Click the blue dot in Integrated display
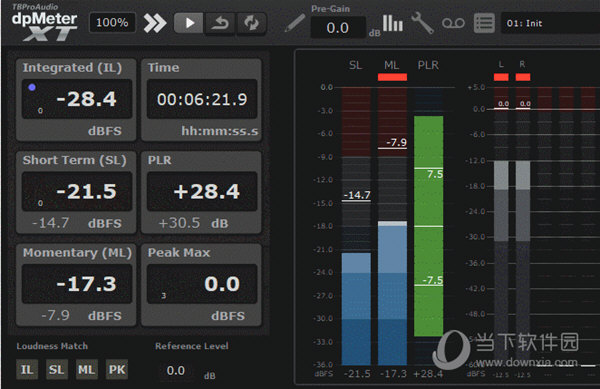Viewport: 600px width, 389px height. (32, 87)
